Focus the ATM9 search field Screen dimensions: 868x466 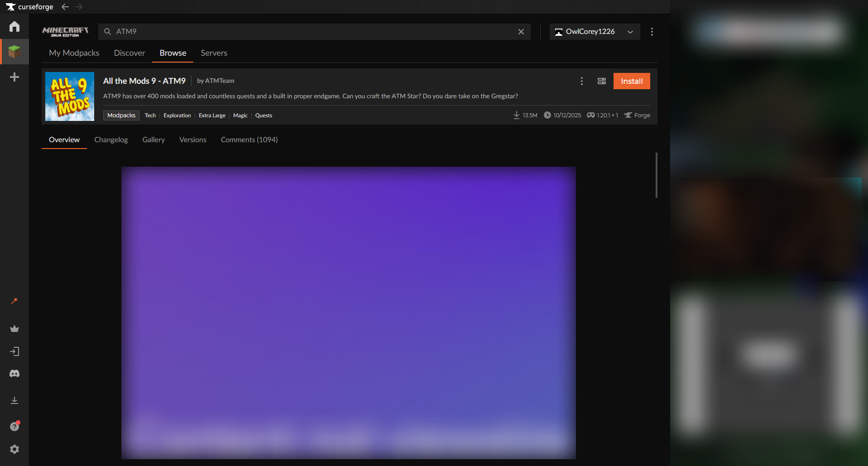tap(314, 32)
